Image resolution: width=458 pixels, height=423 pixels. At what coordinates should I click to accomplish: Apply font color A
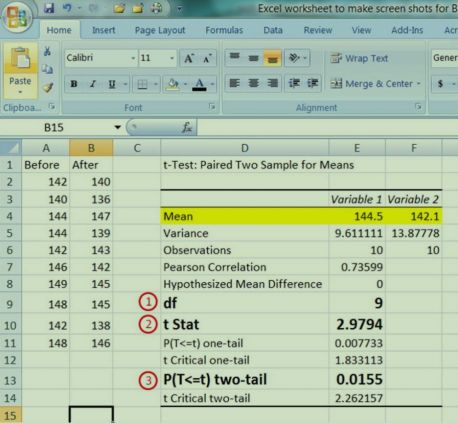point(199,84)
